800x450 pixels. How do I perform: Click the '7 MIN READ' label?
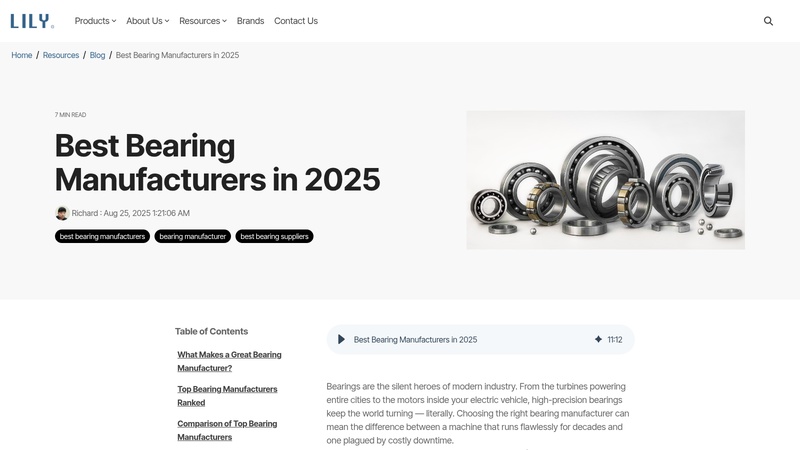click(70, 115)
